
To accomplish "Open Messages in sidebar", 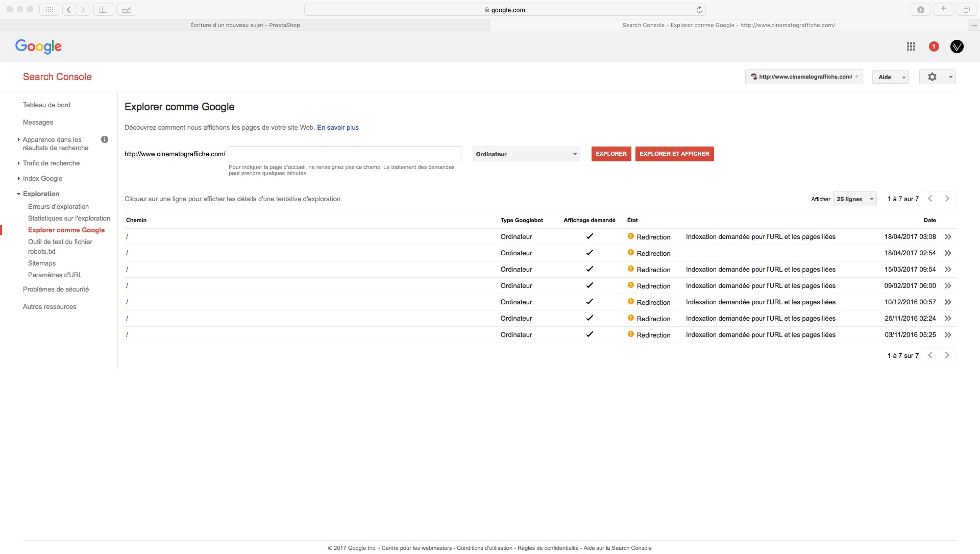I will (38, 123).
